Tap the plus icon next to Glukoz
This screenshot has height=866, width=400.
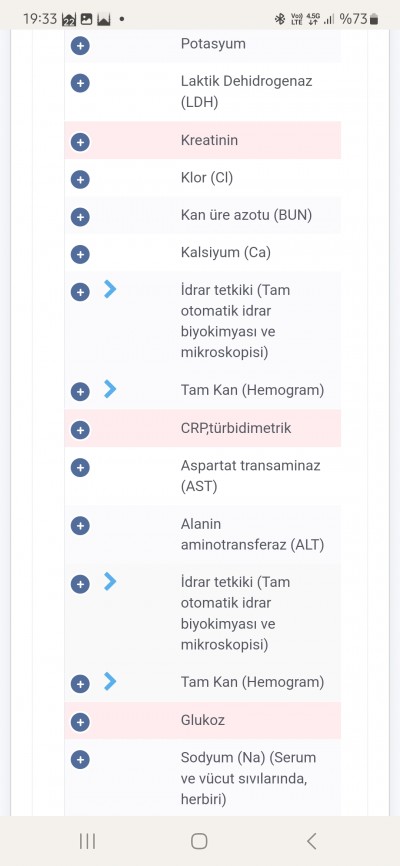(x=80, y=722)
